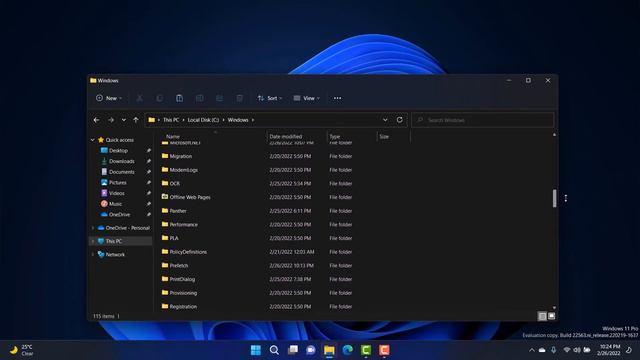Show hidden system tray icons
Screen dimensions: 640x360
tap(531, 350)
